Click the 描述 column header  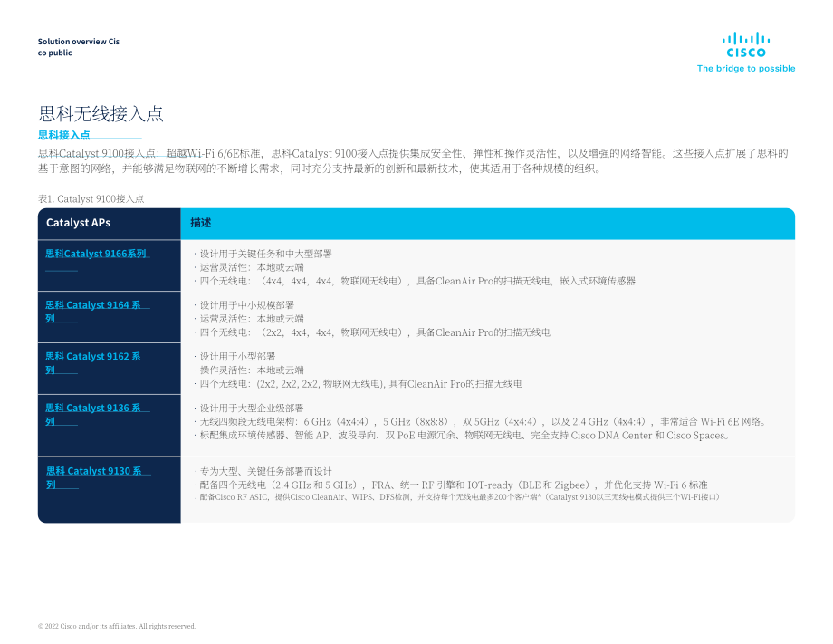(200, 223)
